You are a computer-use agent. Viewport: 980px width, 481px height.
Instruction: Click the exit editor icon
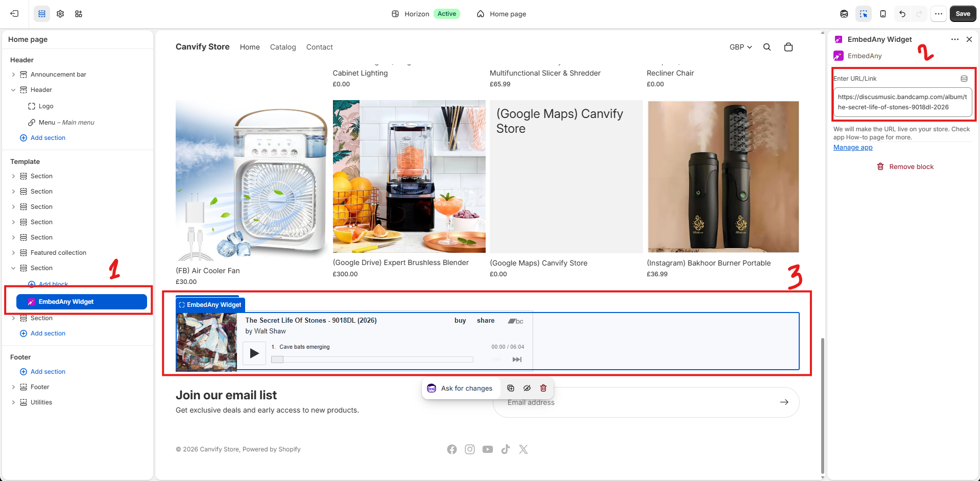coord(14,14)
